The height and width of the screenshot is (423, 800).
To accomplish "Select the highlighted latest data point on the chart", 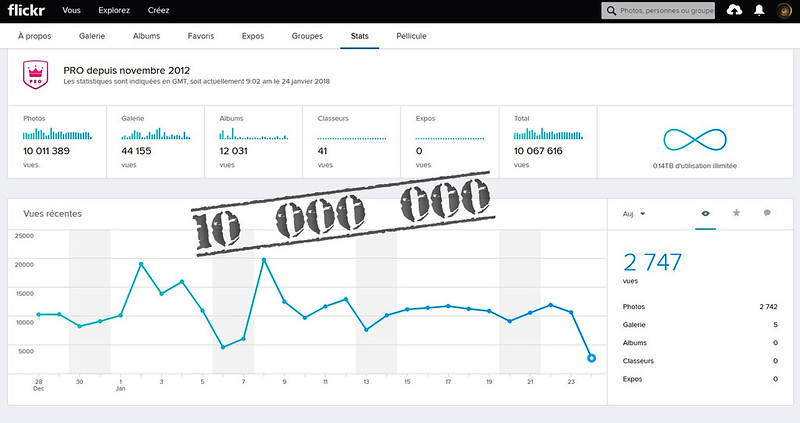I will click(x=591, y=358).
